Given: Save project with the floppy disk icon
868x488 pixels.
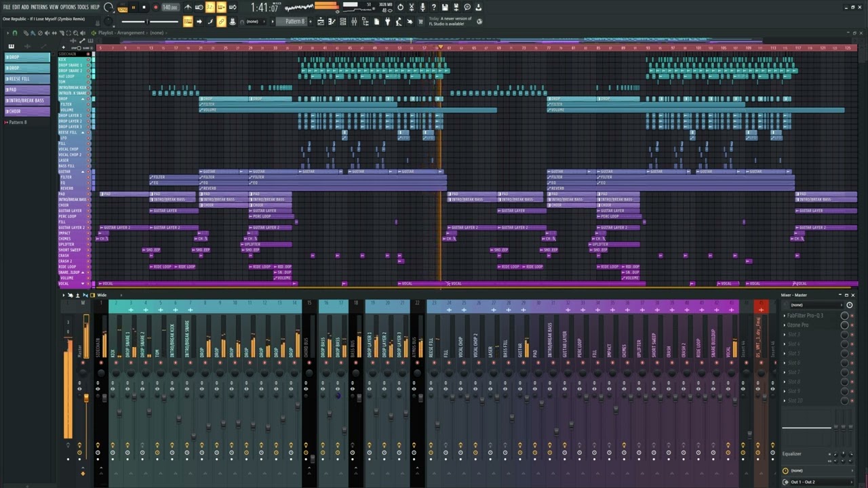Looking at the screenshot, I should click(x=445, y=7).
